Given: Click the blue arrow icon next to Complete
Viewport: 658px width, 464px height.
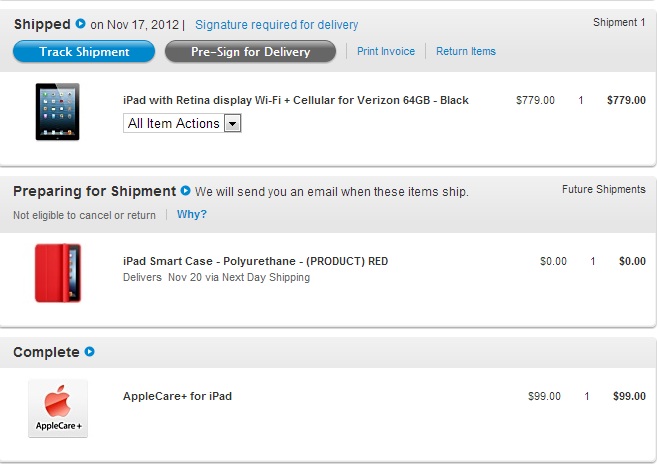Looking at the screenshot, I should pos(90,352).
